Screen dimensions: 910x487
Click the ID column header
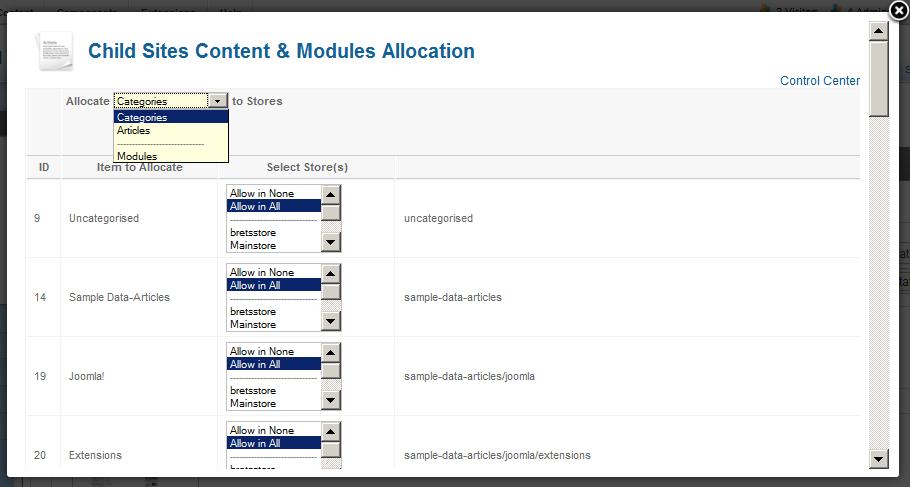click(x=44, y=167)
